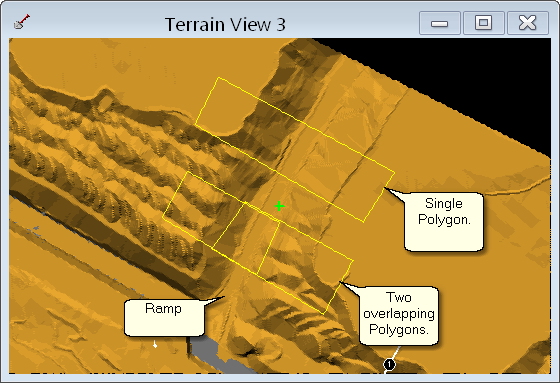The width and height of the screenshot is (560, 383).
Task: Pick the bottom corner of the overlapping polygons
Action: coord(324,314)
